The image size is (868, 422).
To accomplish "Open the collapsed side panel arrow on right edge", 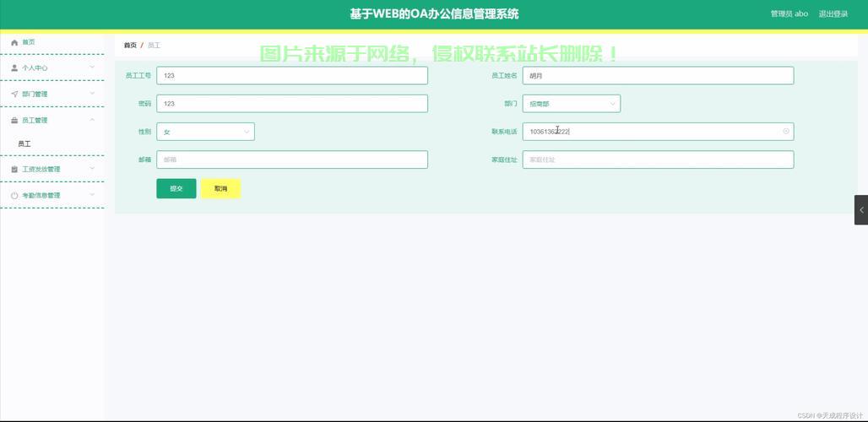I will point(861,209).
